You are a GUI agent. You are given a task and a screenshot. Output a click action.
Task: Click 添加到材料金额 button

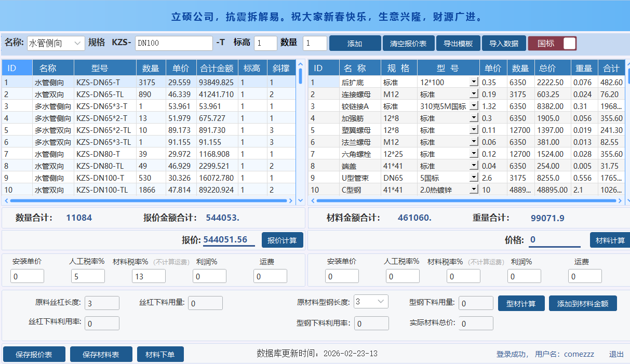coord(583,303)
